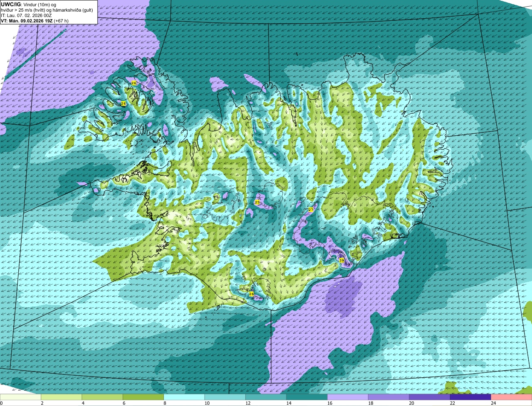The width and height of the screenshot is (532, 406).
Task: Click the legend scale number 24
Action: click(x=493, y=403)
